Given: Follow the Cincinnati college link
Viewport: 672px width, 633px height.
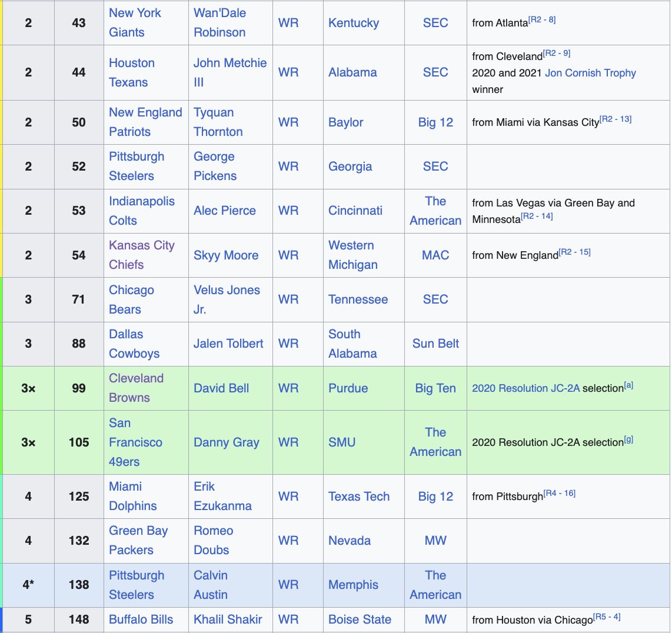Looking at the screenshot, I should click(x=355, y=211).
